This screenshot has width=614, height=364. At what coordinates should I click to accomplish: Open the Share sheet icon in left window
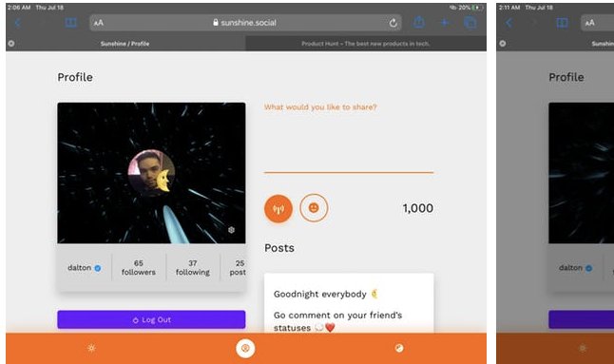(x=419, y=22)
